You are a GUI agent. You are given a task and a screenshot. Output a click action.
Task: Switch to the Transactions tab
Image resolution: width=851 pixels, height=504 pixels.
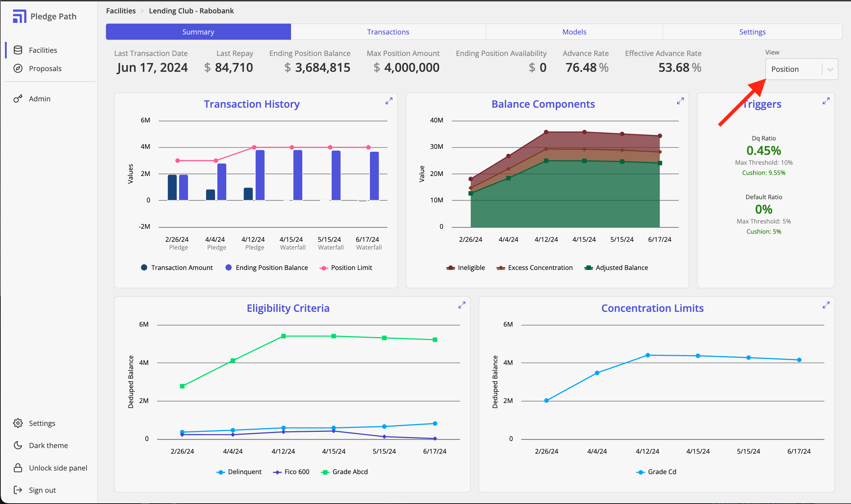pyautogui.click(x=388, y=32)
